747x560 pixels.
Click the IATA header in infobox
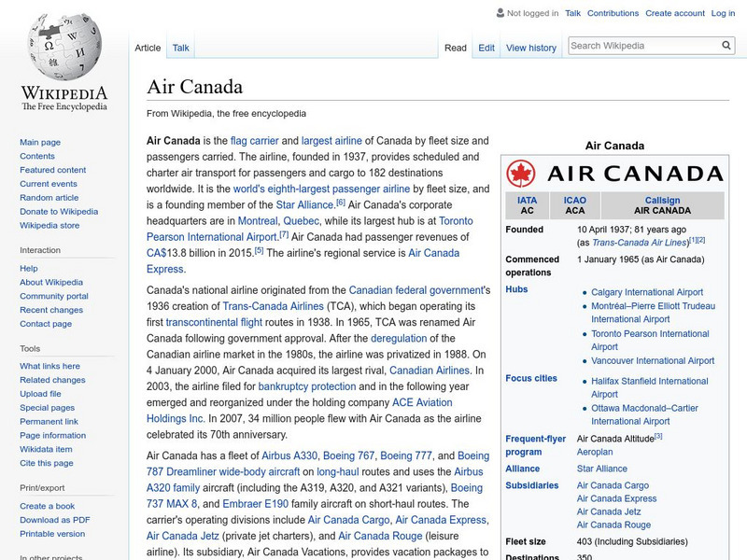point(527,200)
